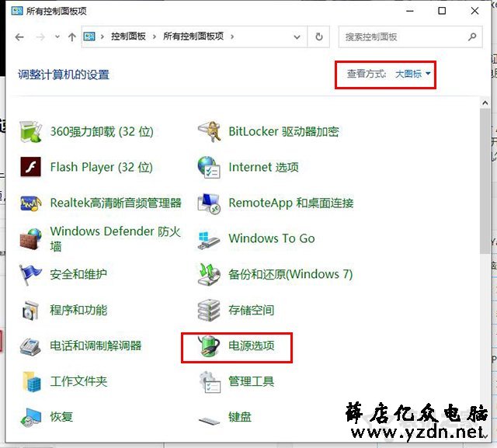
Task: Open the Internet 选项 globe icon
Action: coord(209,167)
